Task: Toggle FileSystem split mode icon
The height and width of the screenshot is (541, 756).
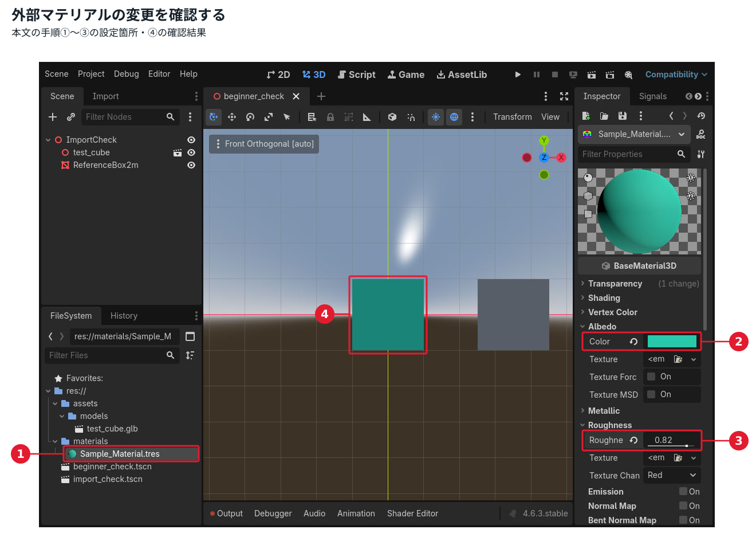Action: (x=190, y=336)
